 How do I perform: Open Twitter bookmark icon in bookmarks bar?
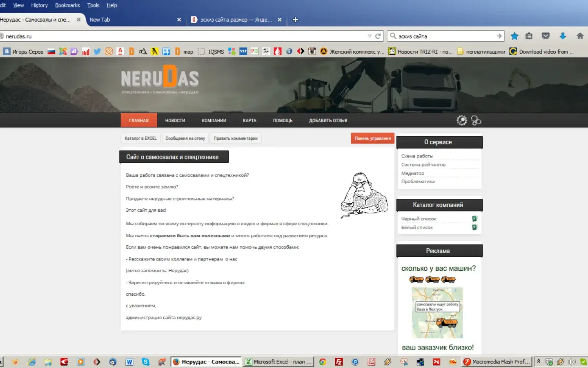point(97,52)
